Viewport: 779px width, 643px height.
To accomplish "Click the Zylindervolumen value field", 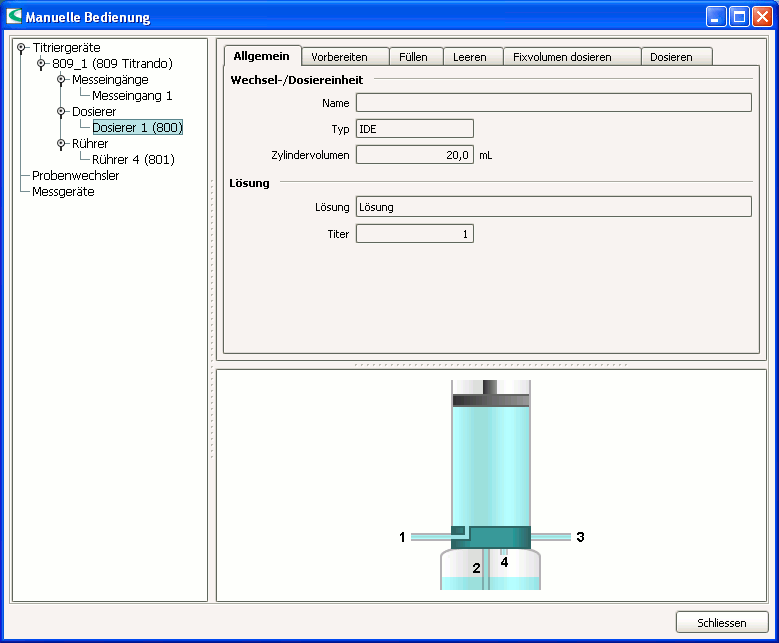I will click(414, 155).
